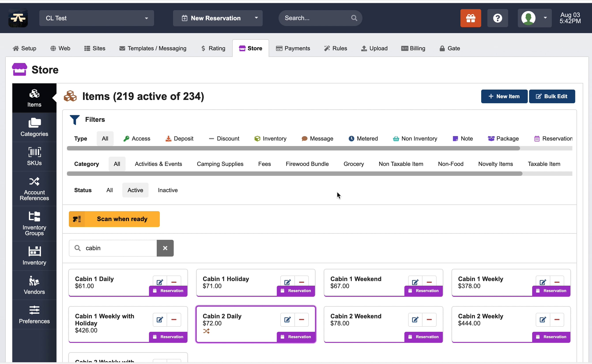Open the gift icon button in header
This screenshot has height=364, width=592.
470,18
